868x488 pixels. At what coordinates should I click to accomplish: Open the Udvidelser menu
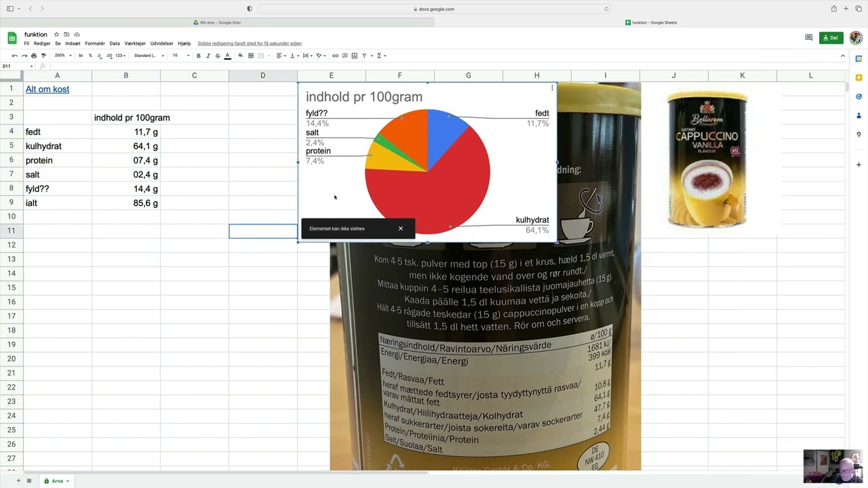pyautogui.click(x=162, y=43)
